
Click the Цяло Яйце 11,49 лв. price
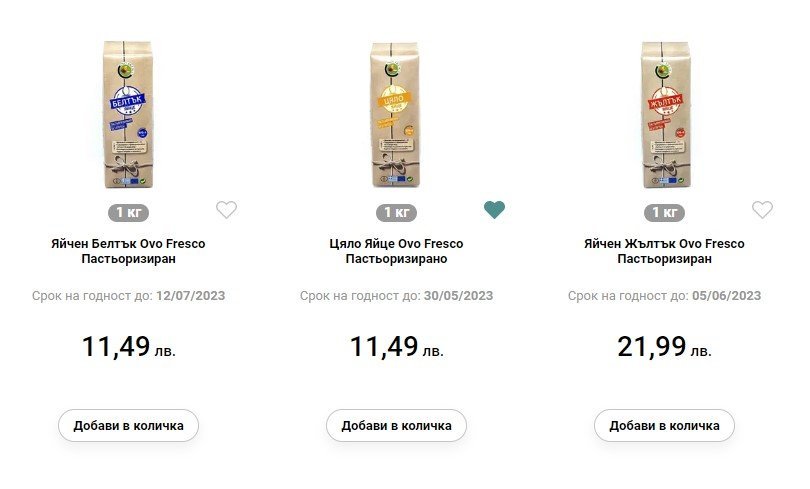(x=396, y=347)
